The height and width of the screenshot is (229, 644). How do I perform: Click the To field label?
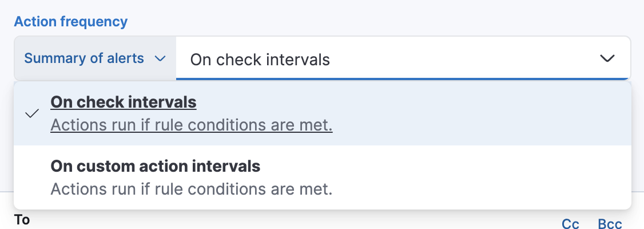click(x=22, y=220)
